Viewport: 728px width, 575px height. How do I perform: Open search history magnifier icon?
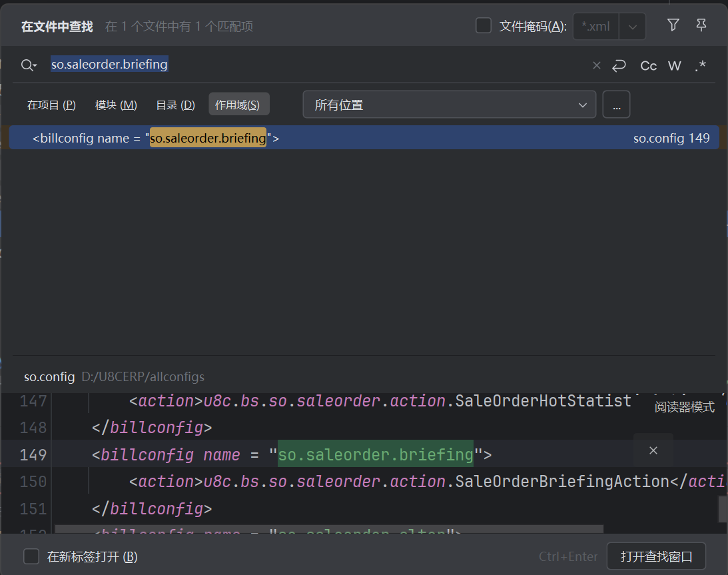[29, 65]
